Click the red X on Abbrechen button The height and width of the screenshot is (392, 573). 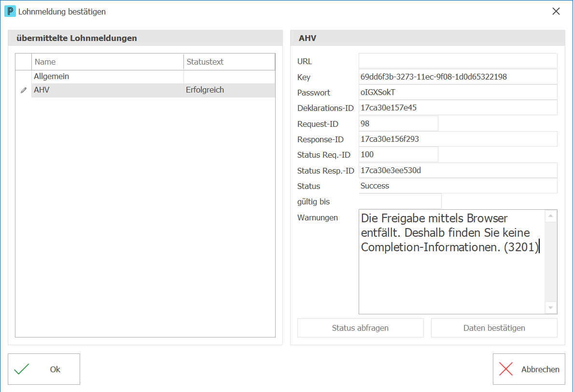tap(506, 369)
